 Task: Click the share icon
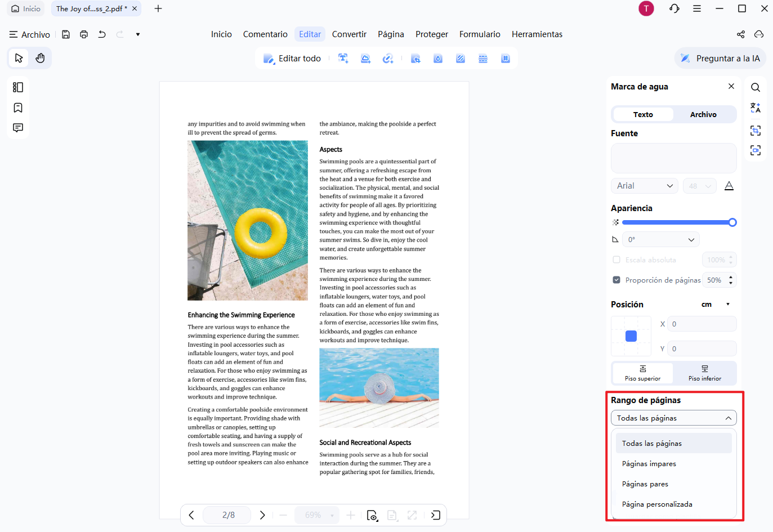pos(741,34)
